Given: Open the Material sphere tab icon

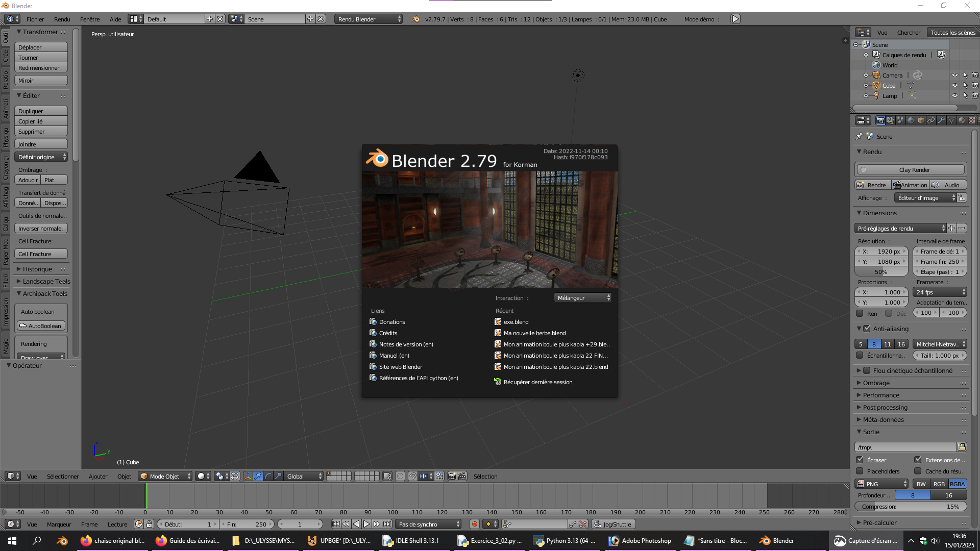Looking at the screenshot, I should (x=962, y=120).
